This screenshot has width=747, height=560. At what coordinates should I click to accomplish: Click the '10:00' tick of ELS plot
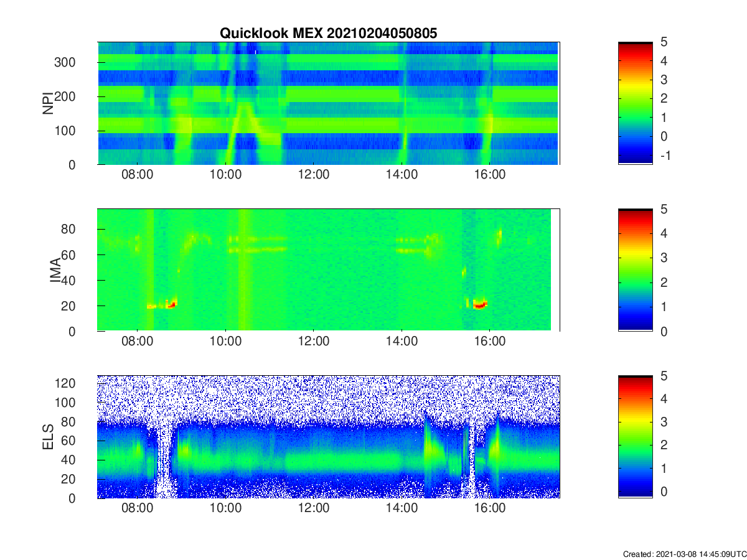(x=225, y=508)
